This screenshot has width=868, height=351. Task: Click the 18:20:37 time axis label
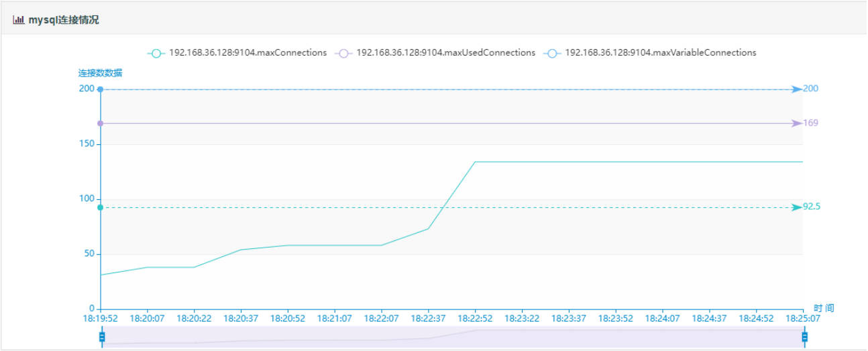tap(241, 319)
